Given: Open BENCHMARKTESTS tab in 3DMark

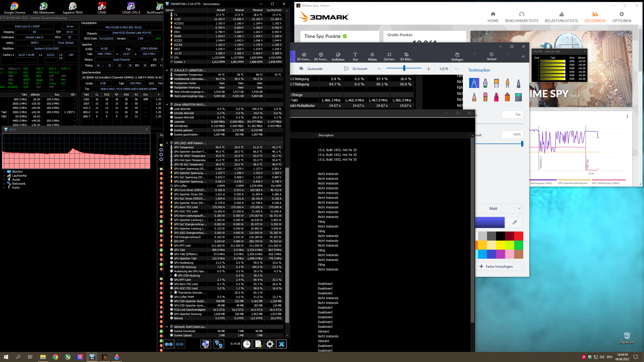Looking at the screenshot, I should tap(522, 17).
